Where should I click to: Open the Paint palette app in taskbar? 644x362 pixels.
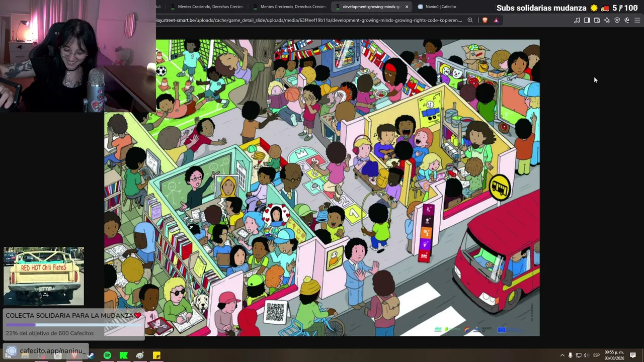[140, 355]
